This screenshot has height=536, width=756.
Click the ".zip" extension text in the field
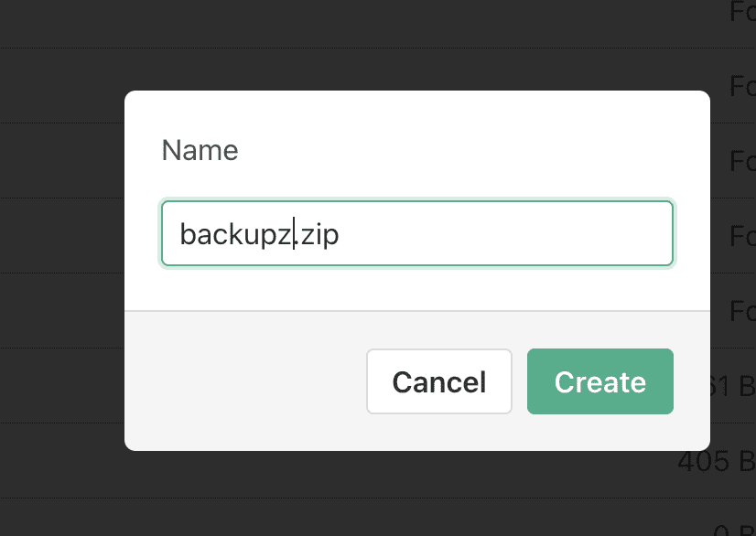[x=318, y=235]
